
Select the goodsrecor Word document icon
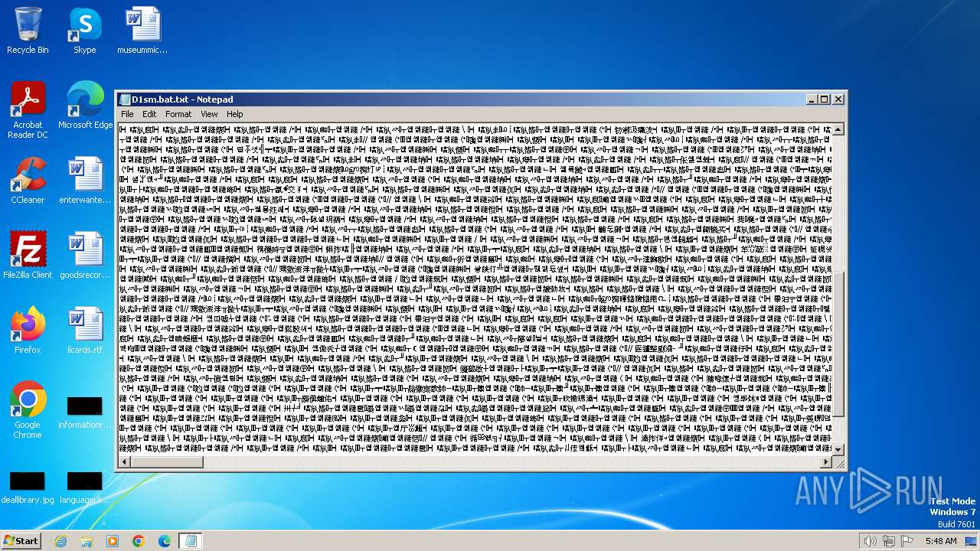[85, 256]
